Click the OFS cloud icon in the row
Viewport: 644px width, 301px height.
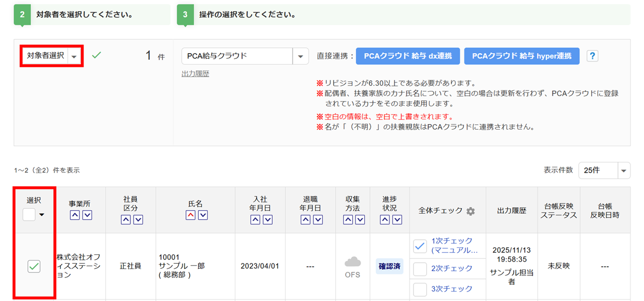[353, 263]
